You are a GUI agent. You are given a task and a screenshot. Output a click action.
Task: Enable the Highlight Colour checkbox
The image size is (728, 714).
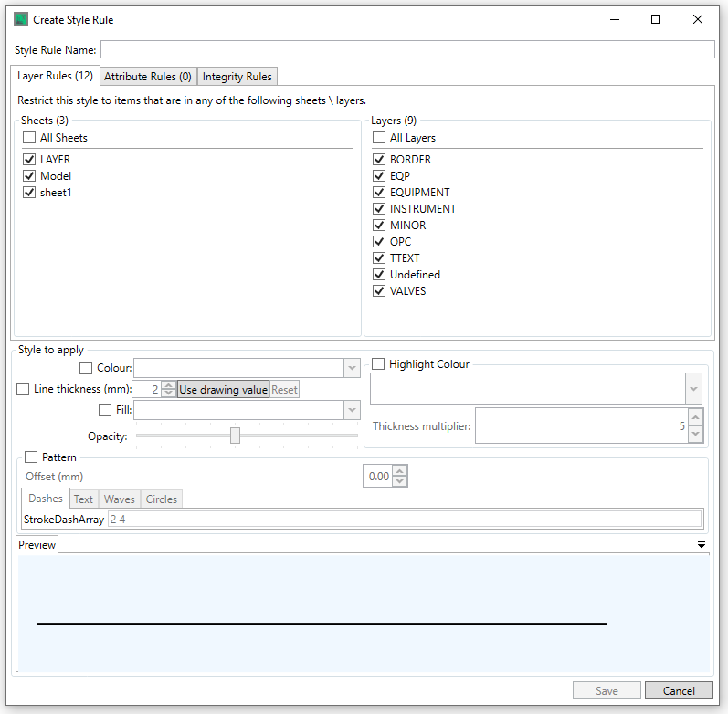378,364
